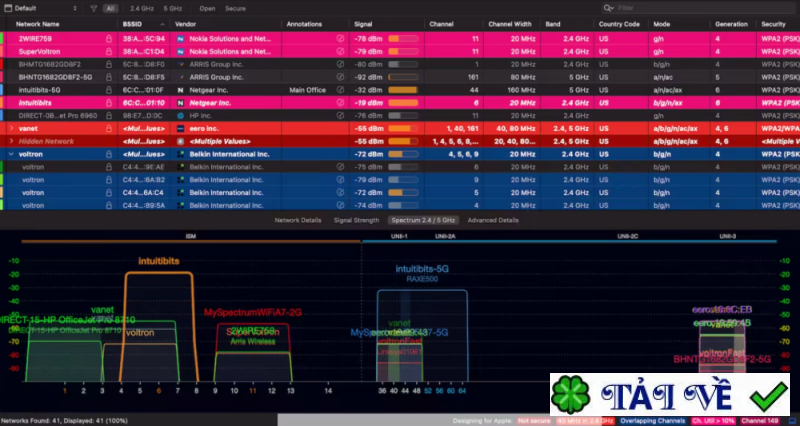Screen dimensions: 800x426
Task: Click lock icon in intuitibits-5G row
Action: pyautogui.click(x=109, y=90)
